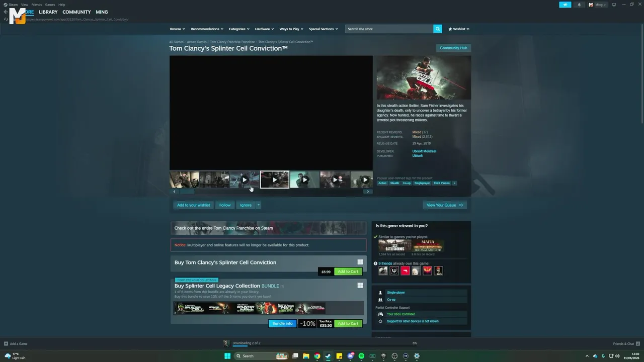The height and width of the screenshot is (362, 644).
Task: Follow this game
Action: point(225,205)
